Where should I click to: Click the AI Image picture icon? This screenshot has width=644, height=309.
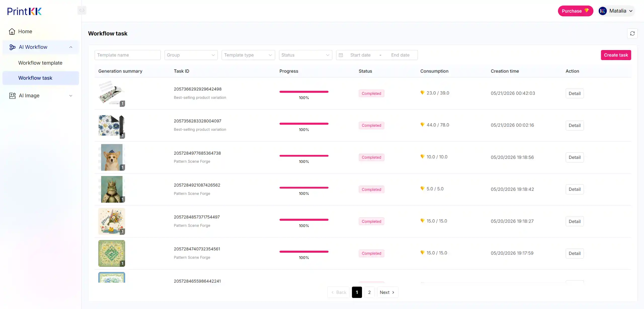click(12, 96)
